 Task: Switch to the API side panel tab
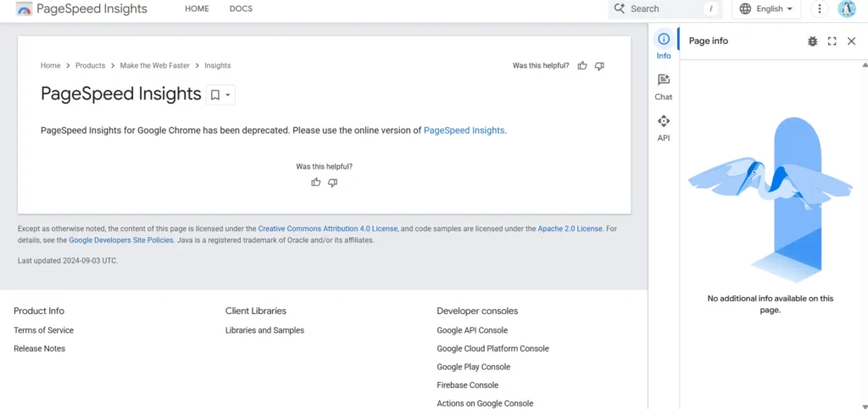click(664, 128)
